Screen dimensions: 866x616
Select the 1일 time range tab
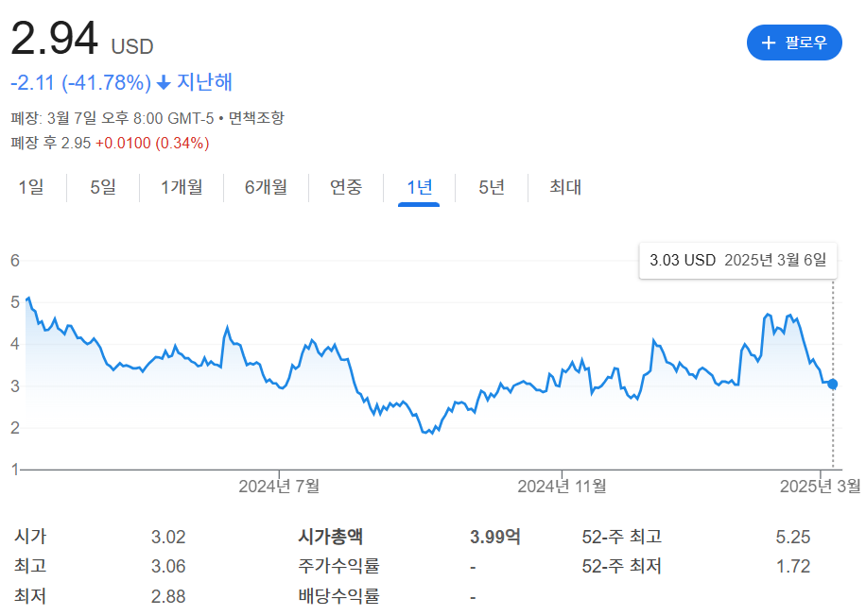32,187
